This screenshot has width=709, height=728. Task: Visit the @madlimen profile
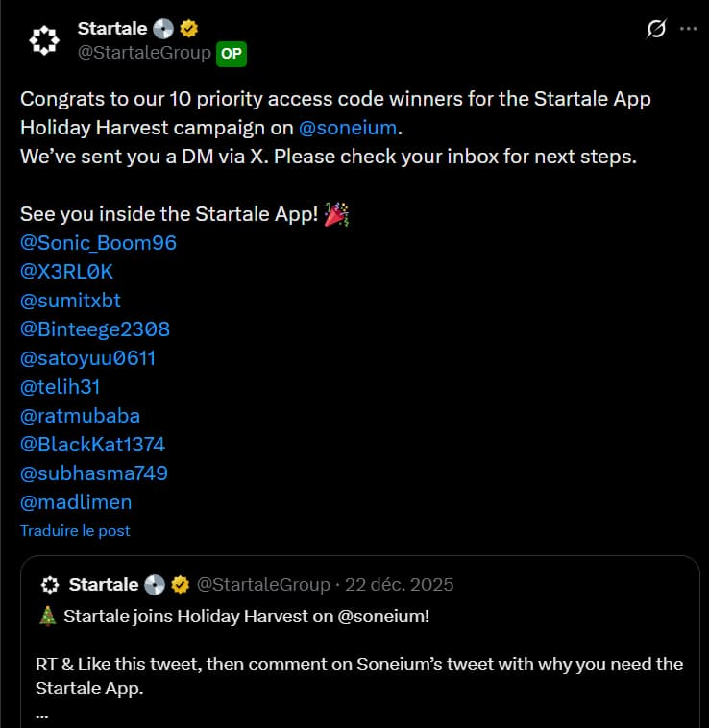click(76, 502)
